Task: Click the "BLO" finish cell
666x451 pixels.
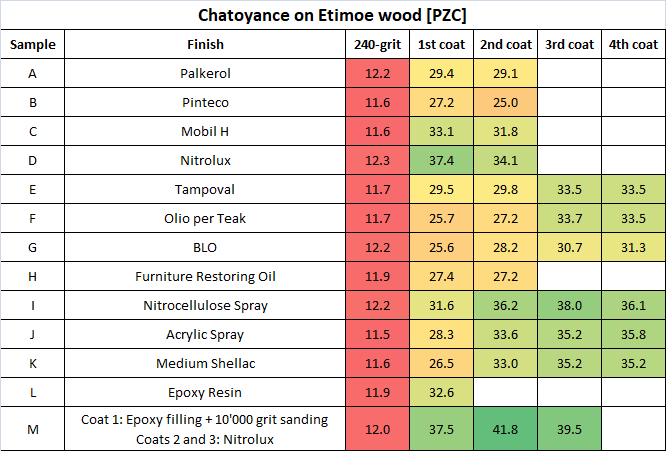Action: (x=205, y=247)
